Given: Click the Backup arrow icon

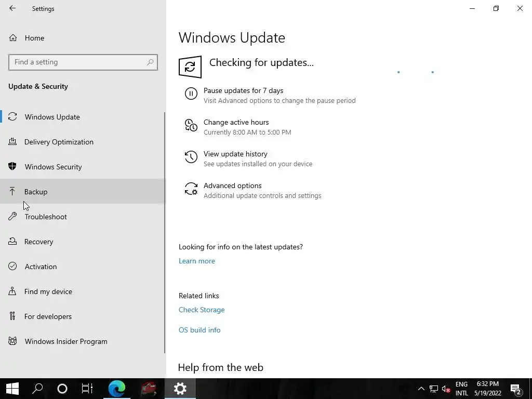Looking at the screenshot, I should (x=12, y=191).
